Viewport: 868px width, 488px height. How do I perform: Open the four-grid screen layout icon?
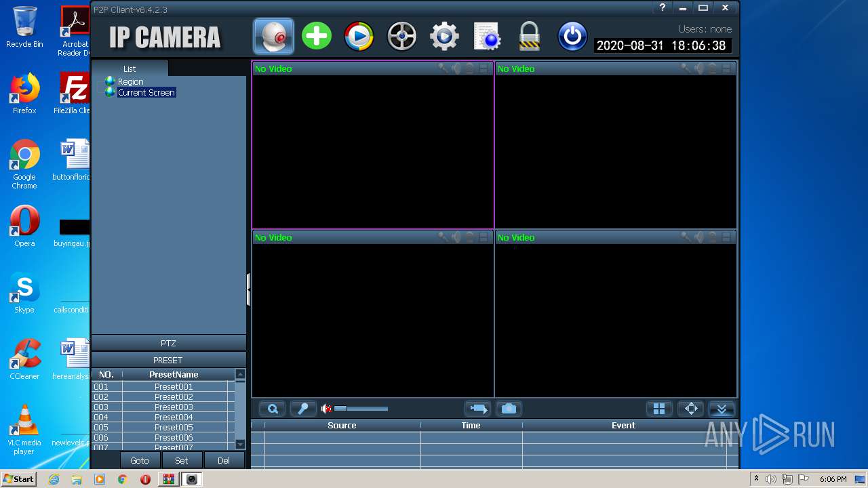point(659,409)
